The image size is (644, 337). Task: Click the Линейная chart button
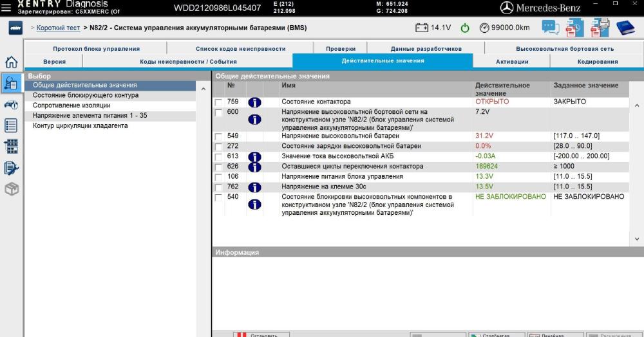tap(555, 334)
